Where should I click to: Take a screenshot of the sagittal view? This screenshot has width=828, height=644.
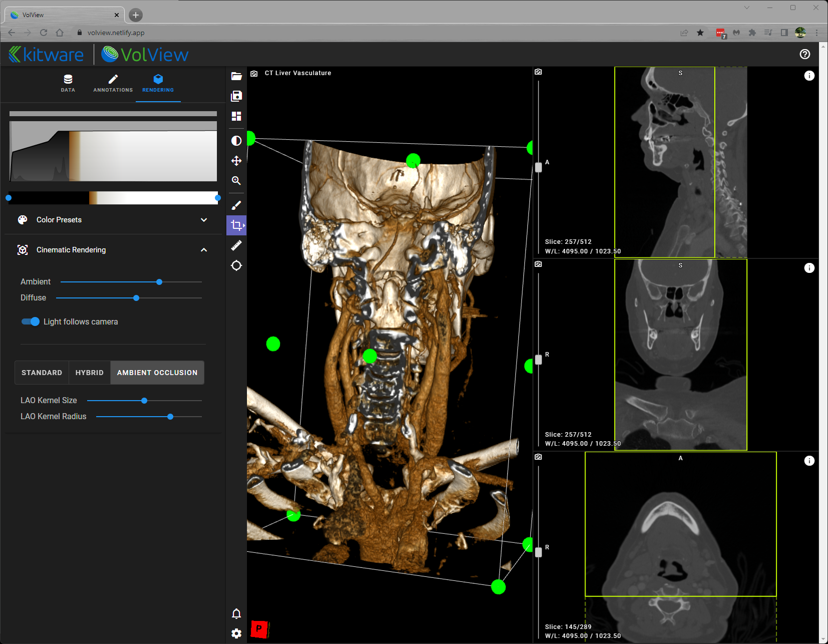[538, 72]
